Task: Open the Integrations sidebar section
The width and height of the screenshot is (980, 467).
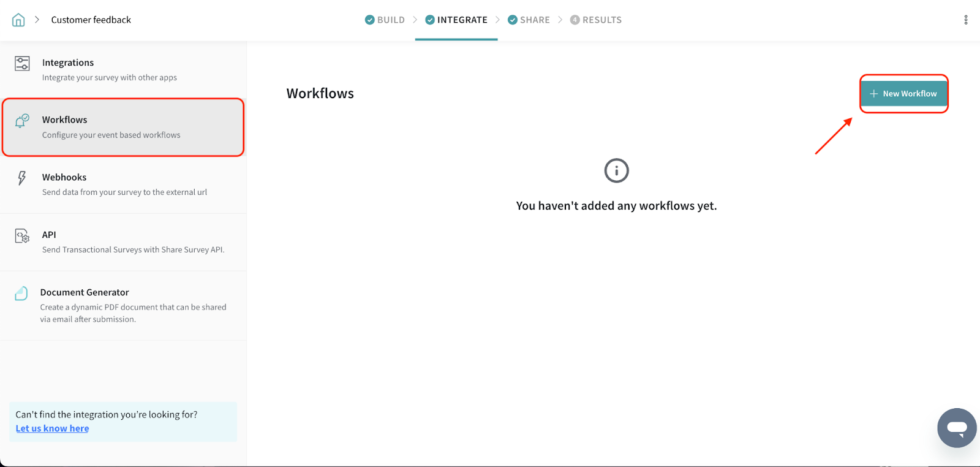Action: [x=123, y=70]
